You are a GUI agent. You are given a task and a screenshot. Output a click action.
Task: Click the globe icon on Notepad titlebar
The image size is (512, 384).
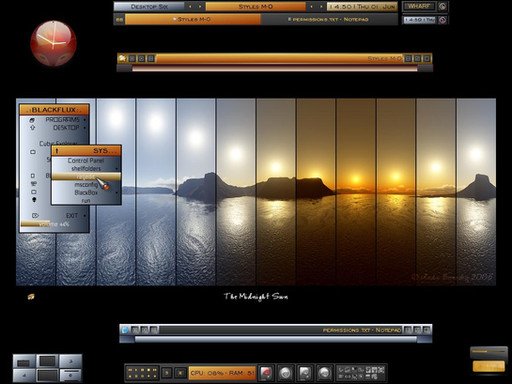[125, 330]
